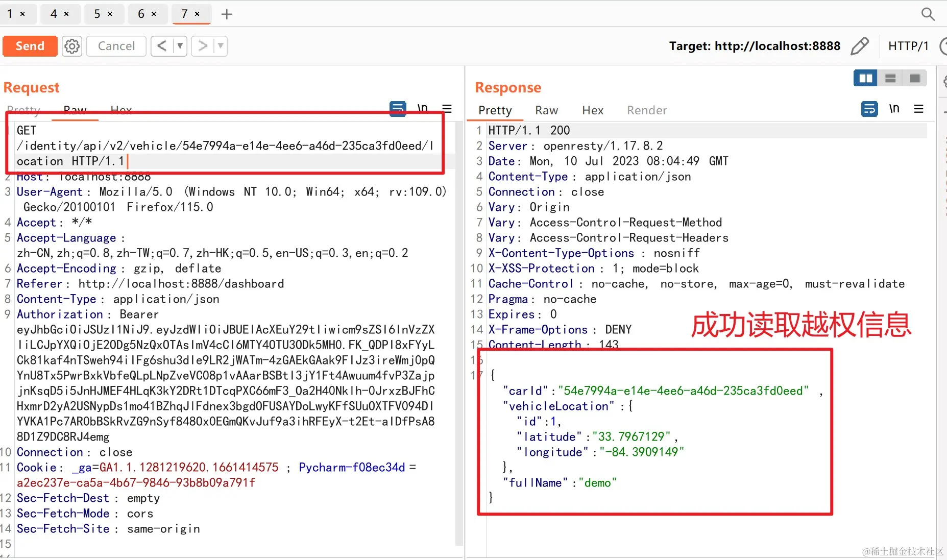Click the Response panel heading

tap(508, 87)
